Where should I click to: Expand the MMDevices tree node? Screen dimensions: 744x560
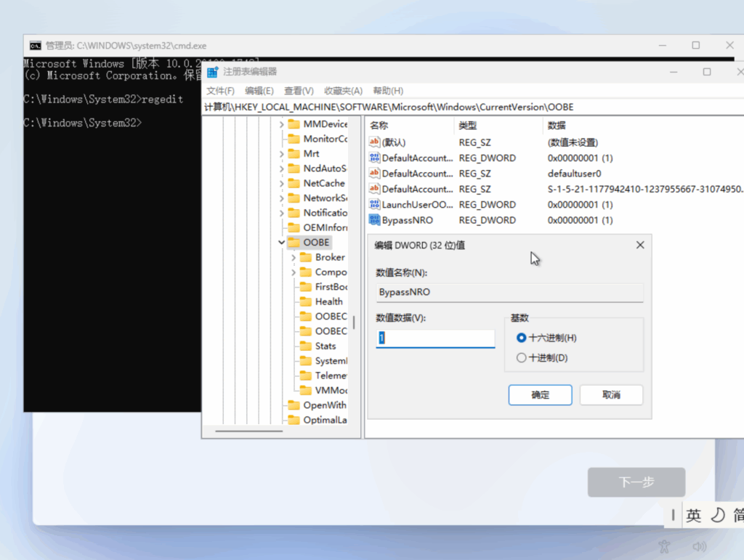(x=282, y=124)
